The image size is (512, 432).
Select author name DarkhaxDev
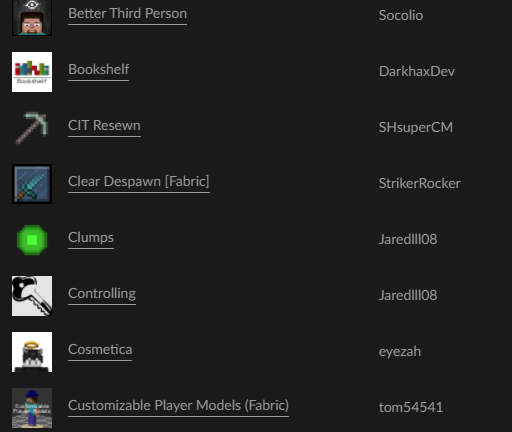tap(417, 71)
